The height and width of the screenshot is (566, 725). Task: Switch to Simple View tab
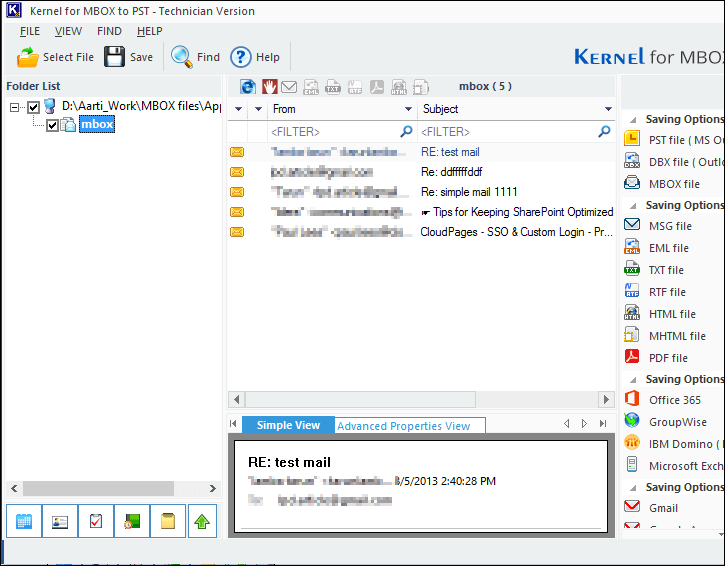pos(288,425)
